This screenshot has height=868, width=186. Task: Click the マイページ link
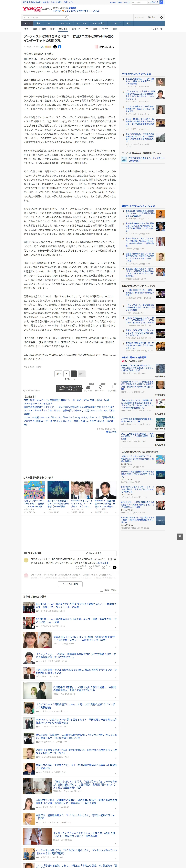(x=139, y=18)
